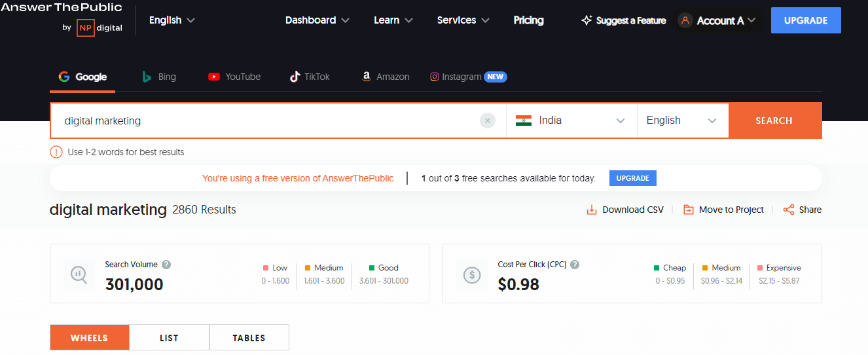868x355 pixels.
Task: Click the Cheap CPC green swatch
Action: [657, 268]
